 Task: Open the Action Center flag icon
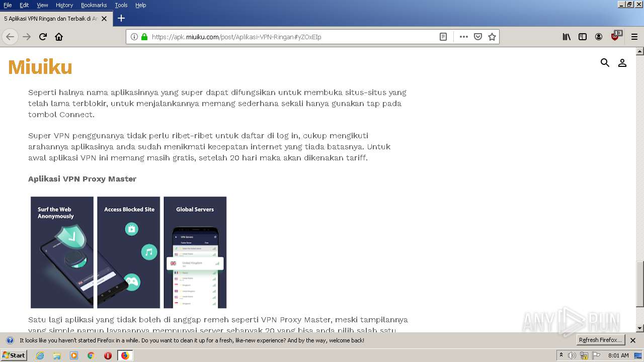click(x=596, y=355)
